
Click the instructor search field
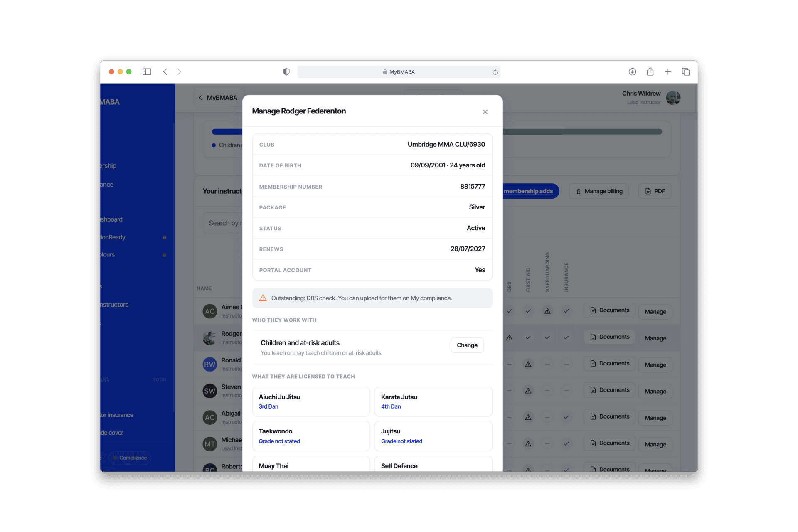(223, 223)
